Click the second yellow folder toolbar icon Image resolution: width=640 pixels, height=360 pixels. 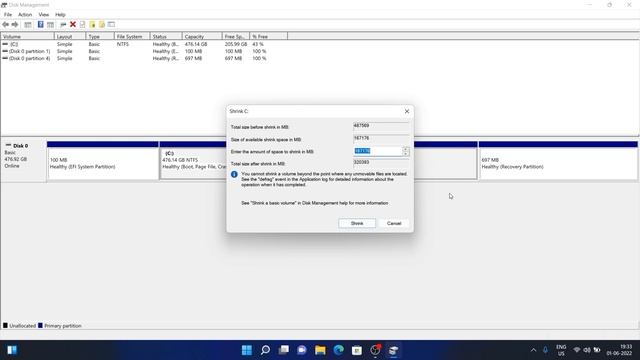click(102, 24)
